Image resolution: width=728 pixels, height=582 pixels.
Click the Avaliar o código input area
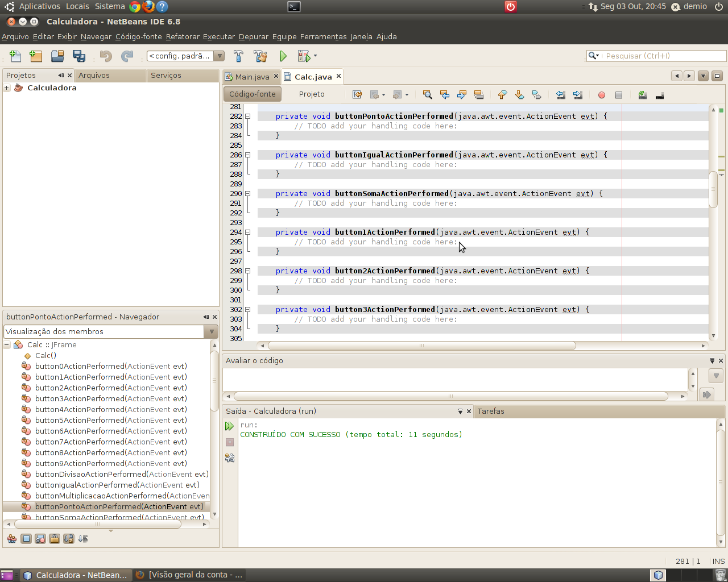click(455, 379)
